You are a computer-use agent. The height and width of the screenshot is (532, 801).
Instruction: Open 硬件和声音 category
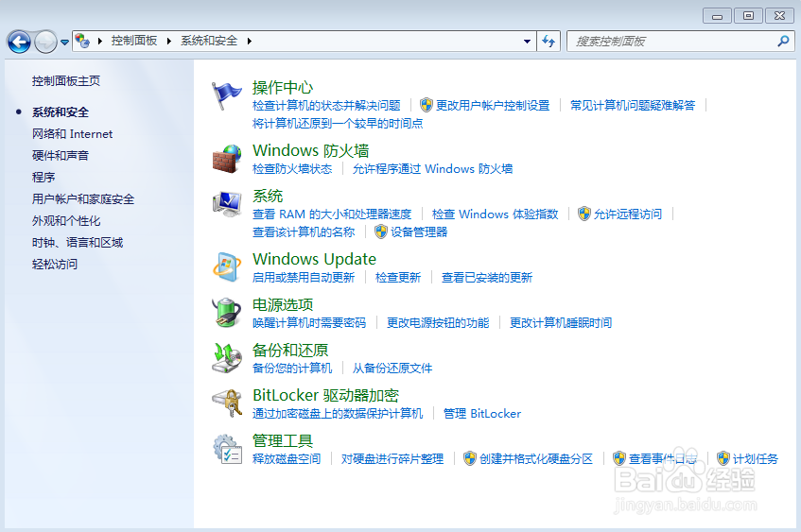(61, 155)
